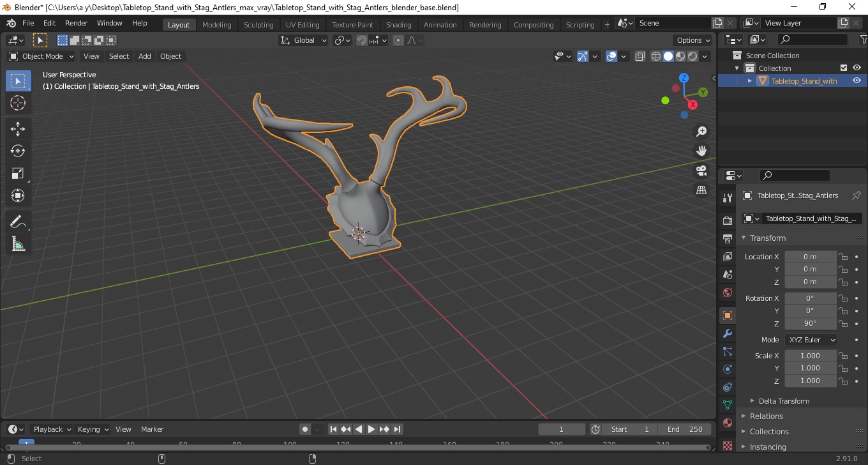Screen dimensions: 868x465
Task: Jump to the timeline end frame
Action: 397,429
